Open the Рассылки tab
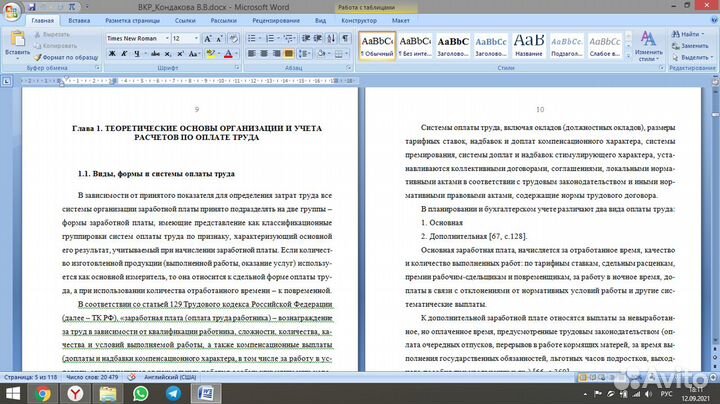Viewport: 720px width, 404px height. (x=224, y=21)
